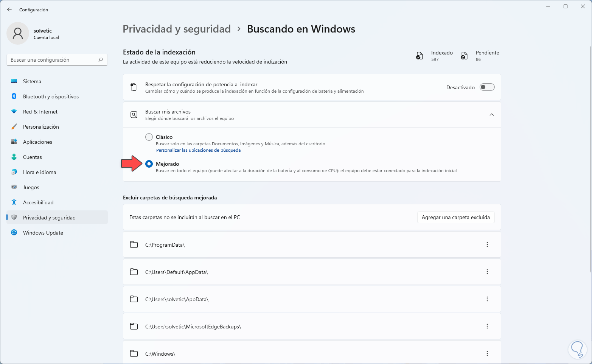
Task: Click the Juegos controller icon
Action: coord(14,187)
